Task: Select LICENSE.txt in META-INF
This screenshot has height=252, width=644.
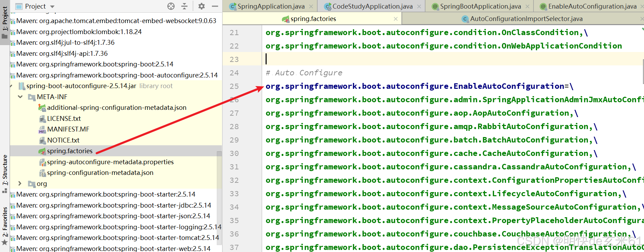Action: pos(64,118)
